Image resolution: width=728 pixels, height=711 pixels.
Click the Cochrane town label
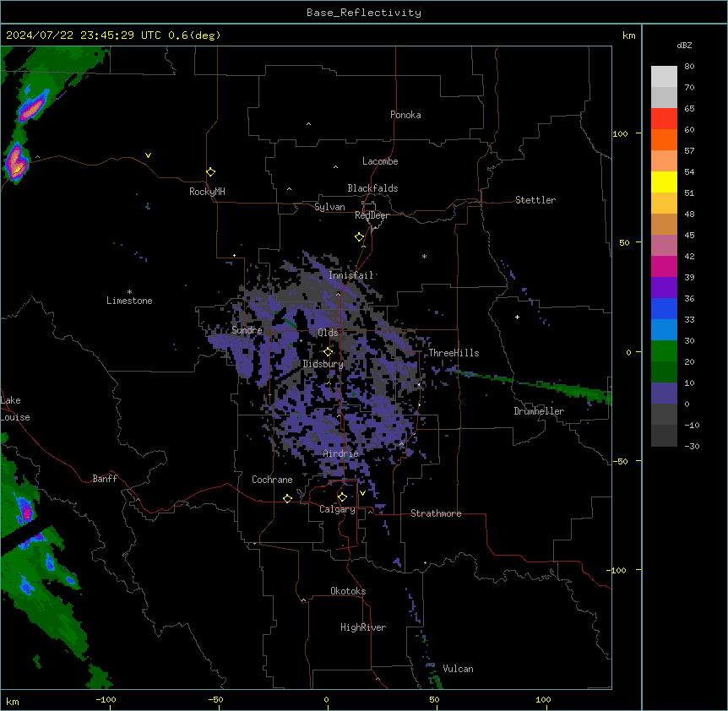272,480
